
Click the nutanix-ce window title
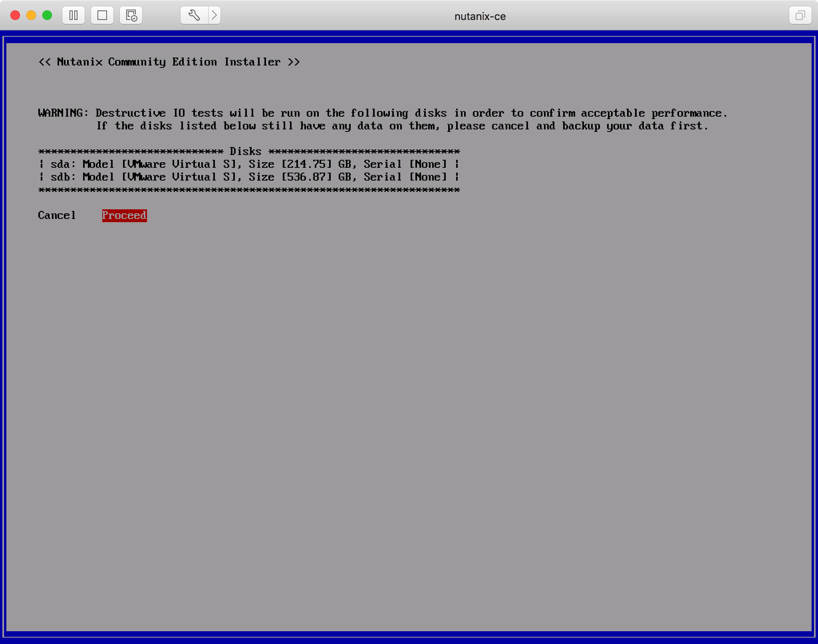pyautogui.click(x=480, y=16)
